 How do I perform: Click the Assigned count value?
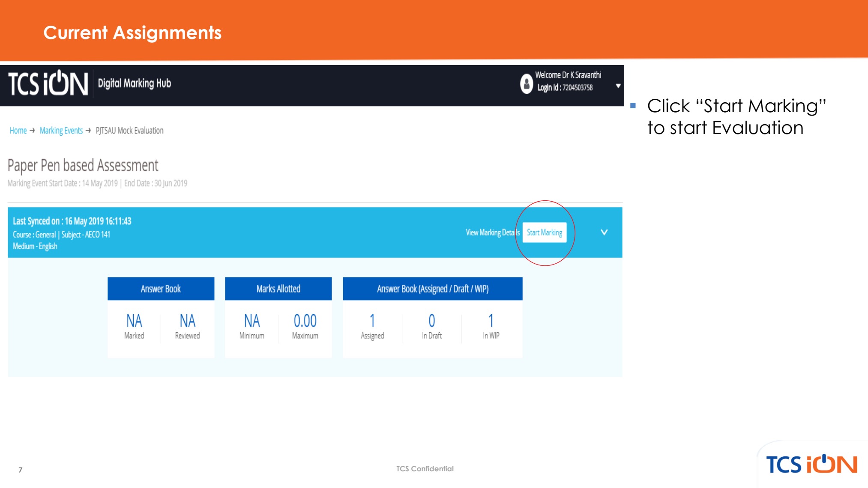click(x=372, y=321)
